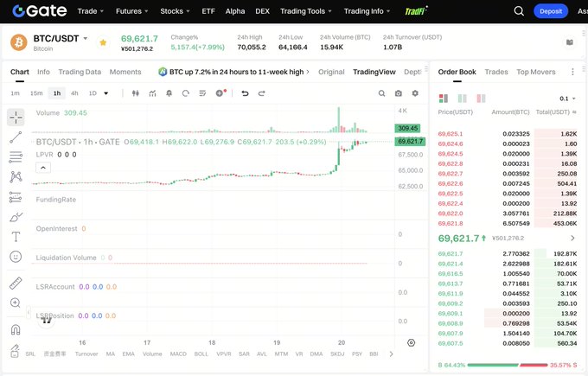Open the BTC/USDT pair selector dropdown

[x=86, y=39]
